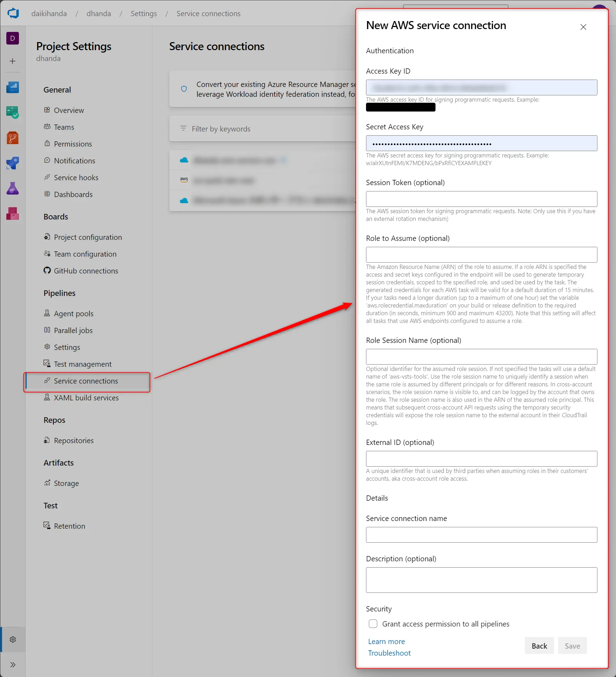Image resolution: width=616 pixels, height=677 pixels.
Task: Click the Description text area
Action: point(481,580)
